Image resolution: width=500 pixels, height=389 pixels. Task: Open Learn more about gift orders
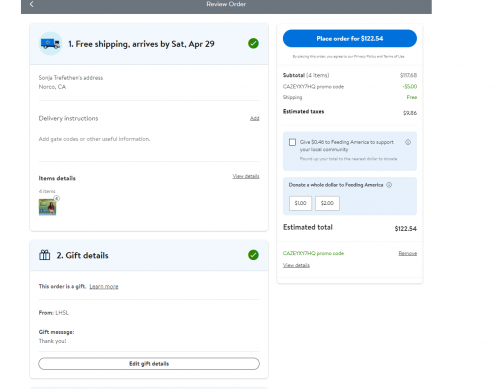[x=104, y=286]
